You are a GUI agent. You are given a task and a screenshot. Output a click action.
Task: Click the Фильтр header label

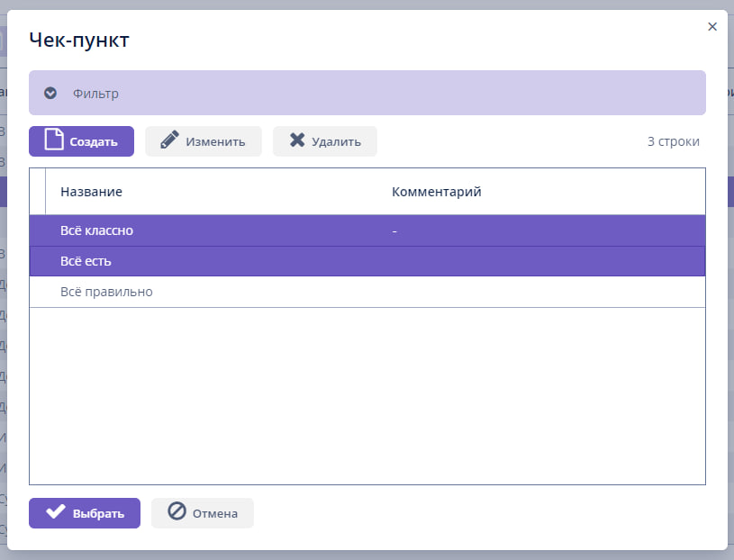[95, 94]
